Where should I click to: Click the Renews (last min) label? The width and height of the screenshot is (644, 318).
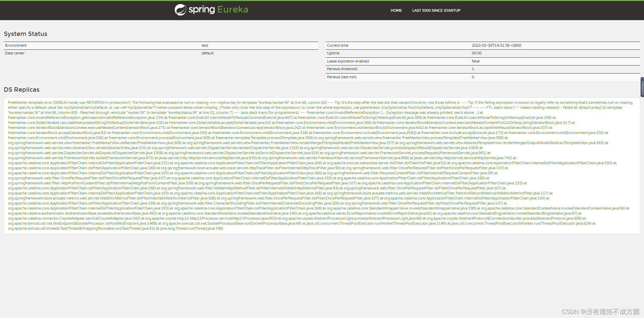[341, 77]
